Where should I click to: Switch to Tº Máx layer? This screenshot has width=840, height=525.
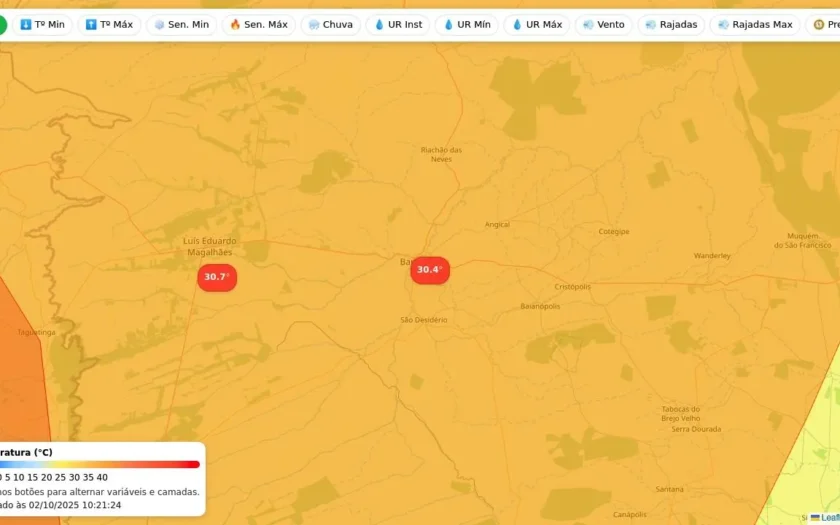coord(109,25)
